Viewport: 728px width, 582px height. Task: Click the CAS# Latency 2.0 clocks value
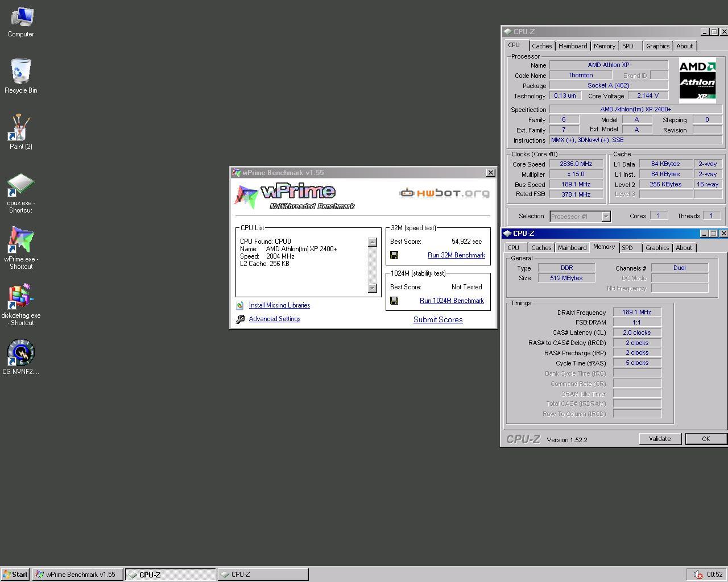tap(637, 332)
